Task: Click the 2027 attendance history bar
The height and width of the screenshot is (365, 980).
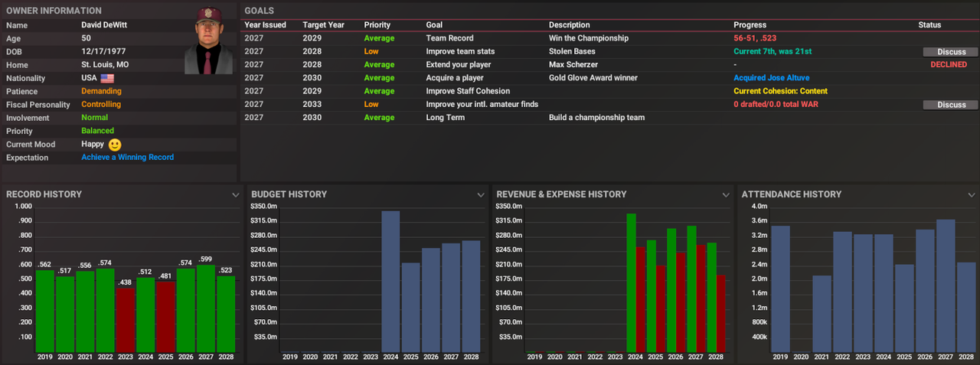Action: 946,286
